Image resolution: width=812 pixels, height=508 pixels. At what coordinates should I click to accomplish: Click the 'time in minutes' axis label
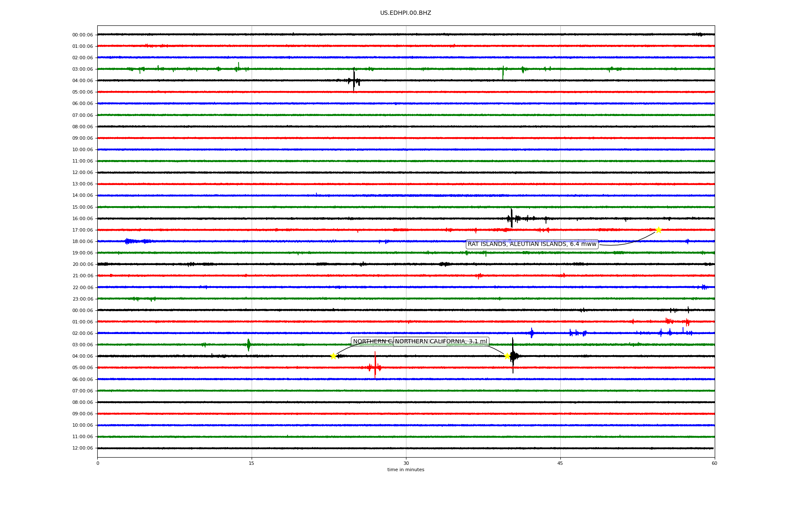pyautogui.click(x=406, y=470)
